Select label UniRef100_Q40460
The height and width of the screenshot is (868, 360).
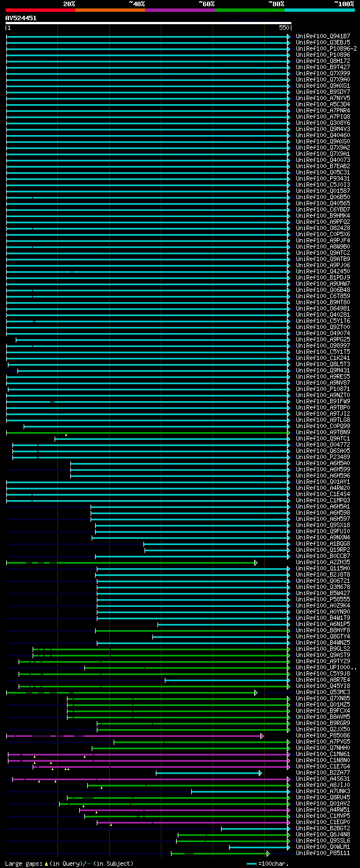(323, 135)
